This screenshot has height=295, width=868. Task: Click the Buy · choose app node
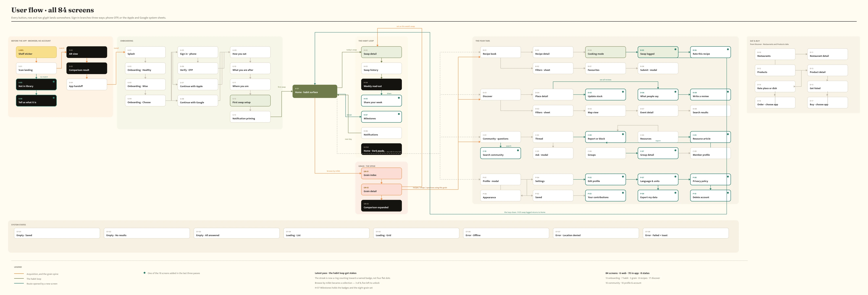[828, 103]
